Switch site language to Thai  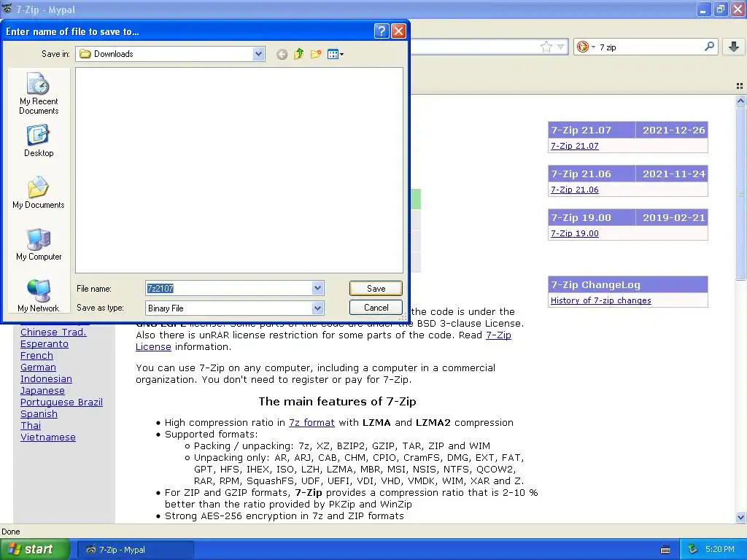point(31,426)
